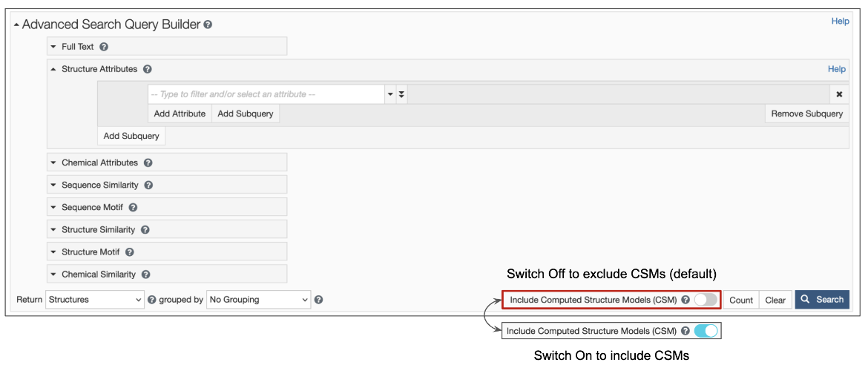Click the Full Text help question icon
Screen dimensions: 868x368
click(x=104, y=47)
